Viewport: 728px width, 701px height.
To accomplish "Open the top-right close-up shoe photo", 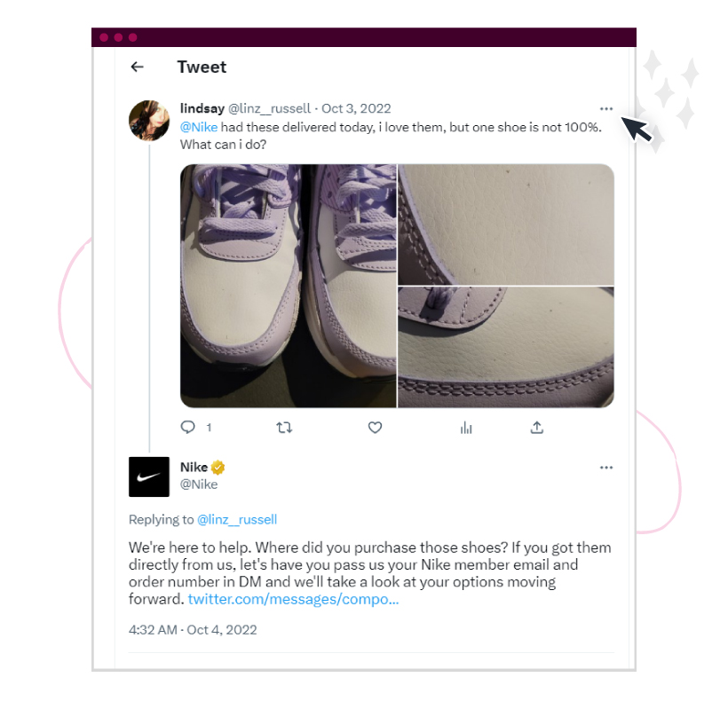I will [x=506, y=224].
